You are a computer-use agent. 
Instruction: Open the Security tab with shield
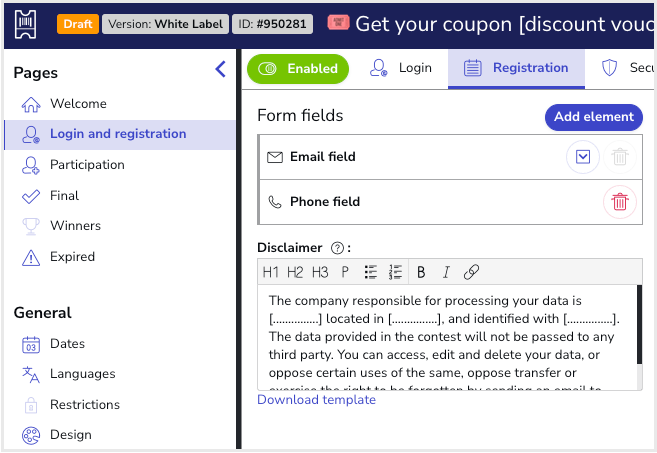(627, 68)
